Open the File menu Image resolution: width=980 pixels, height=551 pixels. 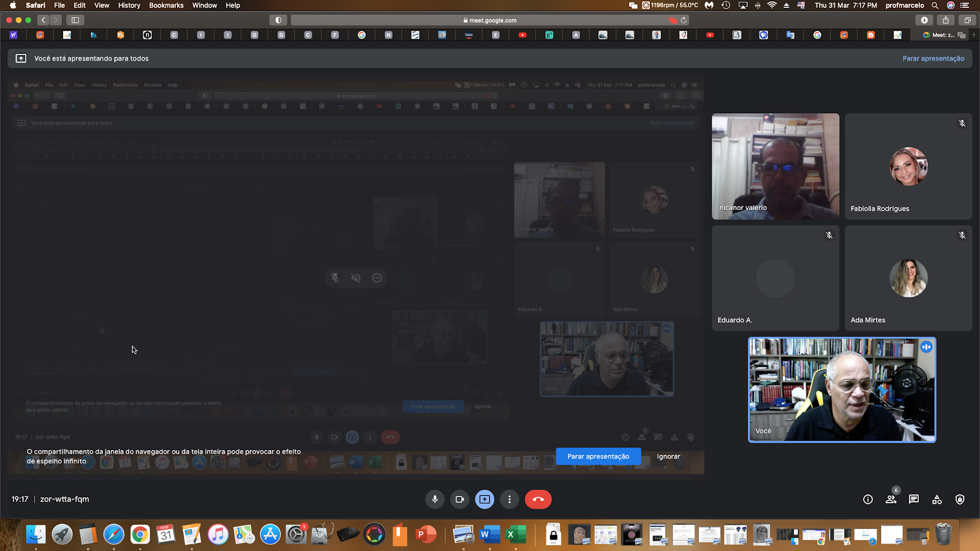click(59, 5)
